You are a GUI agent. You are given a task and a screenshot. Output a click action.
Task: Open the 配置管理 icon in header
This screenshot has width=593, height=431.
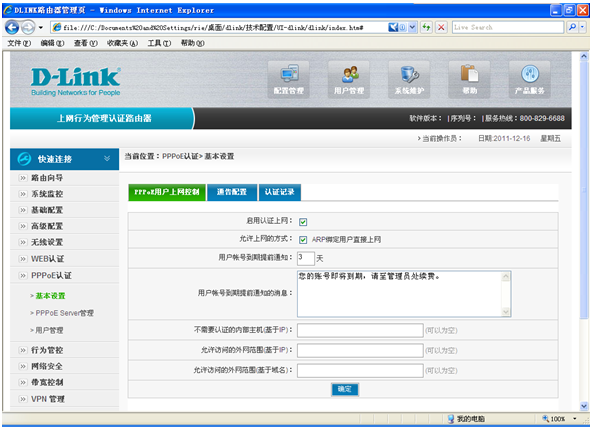289,80
